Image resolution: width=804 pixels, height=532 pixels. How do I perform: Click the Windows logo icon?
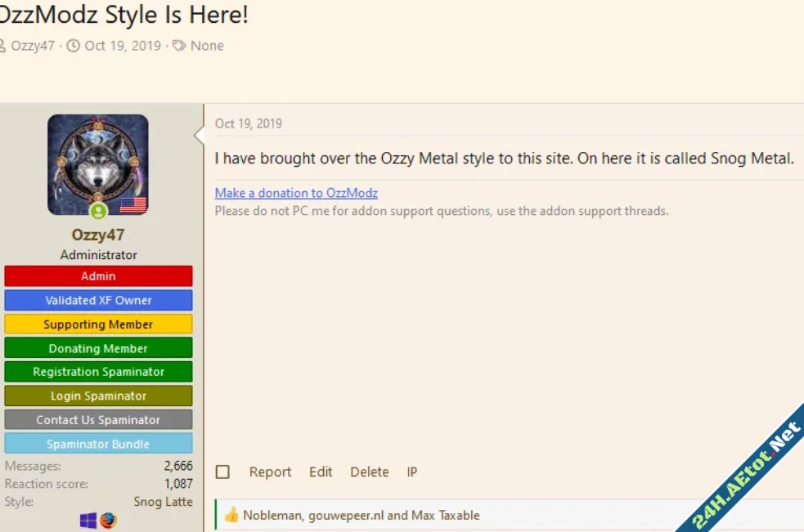point(88,521)
